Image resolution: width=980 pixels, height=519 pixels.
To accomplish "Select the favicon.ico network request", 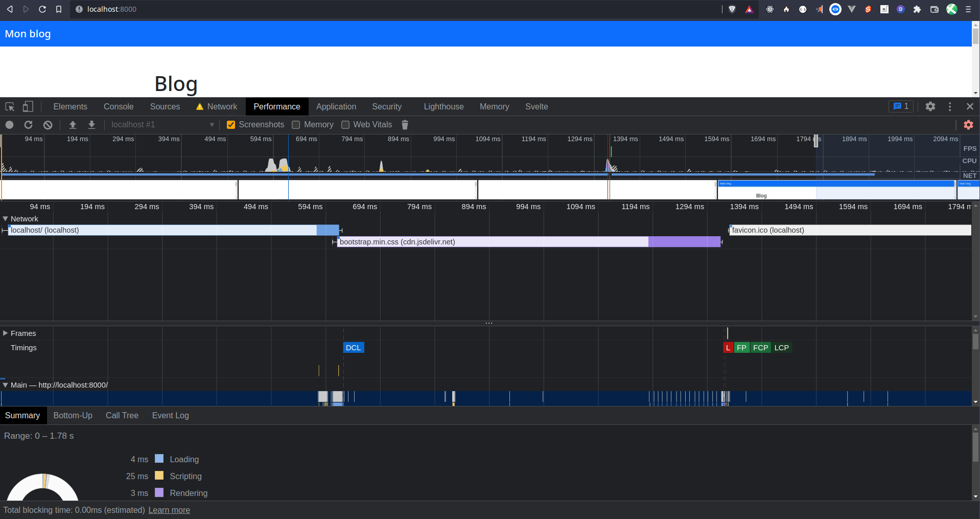I will [x=850, y=230].
